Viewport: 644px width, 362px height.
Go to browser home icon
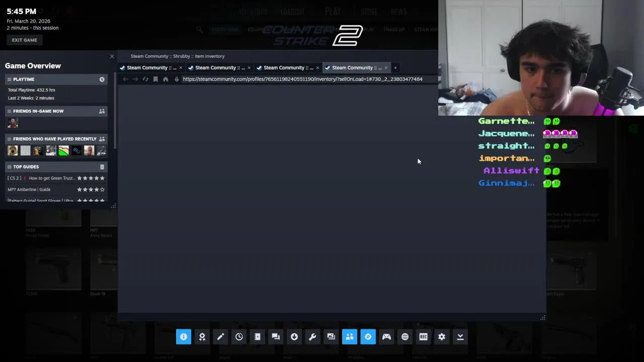point(166,79)
